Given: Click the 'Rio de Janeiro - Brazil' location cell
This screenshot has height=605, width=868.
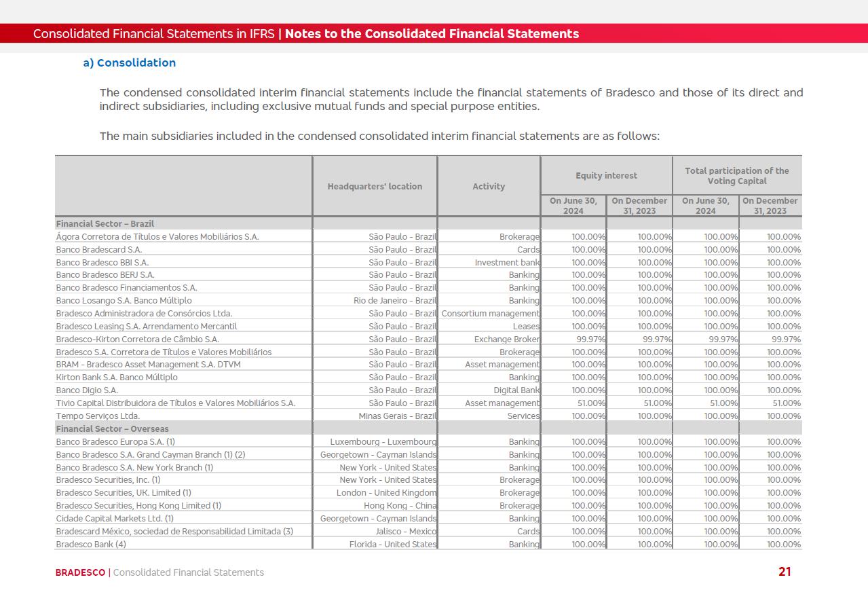Looking at the screenshot, I should pos(395,300).
